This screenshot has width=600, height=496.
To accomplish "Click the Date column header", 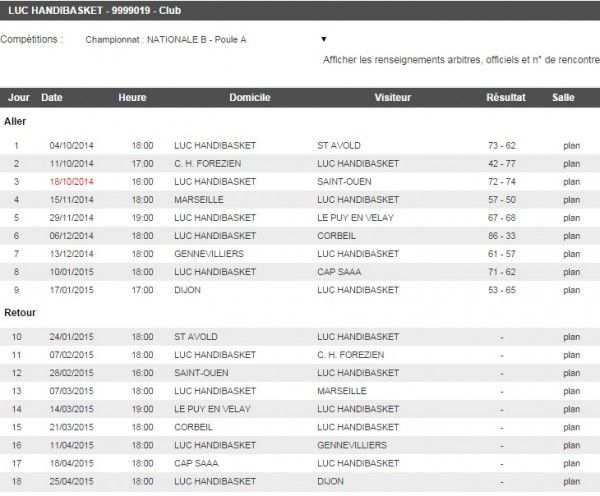I will (52, 97).
